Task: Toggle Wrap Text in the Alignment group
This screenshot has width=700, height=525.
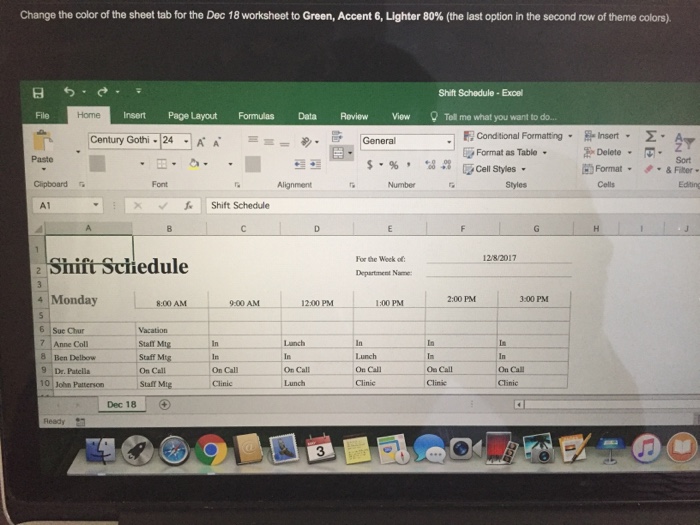Action: pos(337,136)
